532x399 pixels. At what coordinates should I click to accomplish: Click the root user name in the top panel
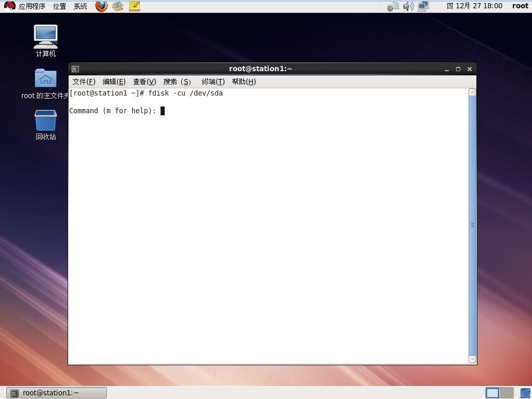(520, 6)
